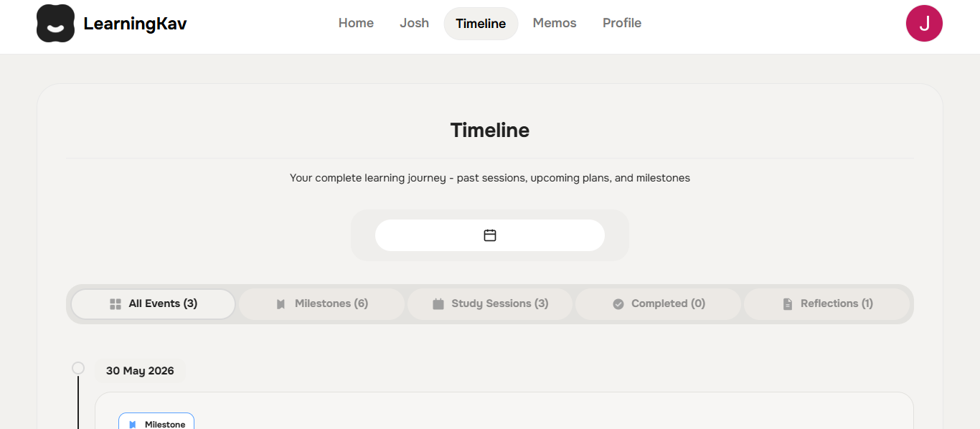Viewport: 980px width, 429px height.
Task: Click the LearningKav brand name link
Action: pos(135,24)
